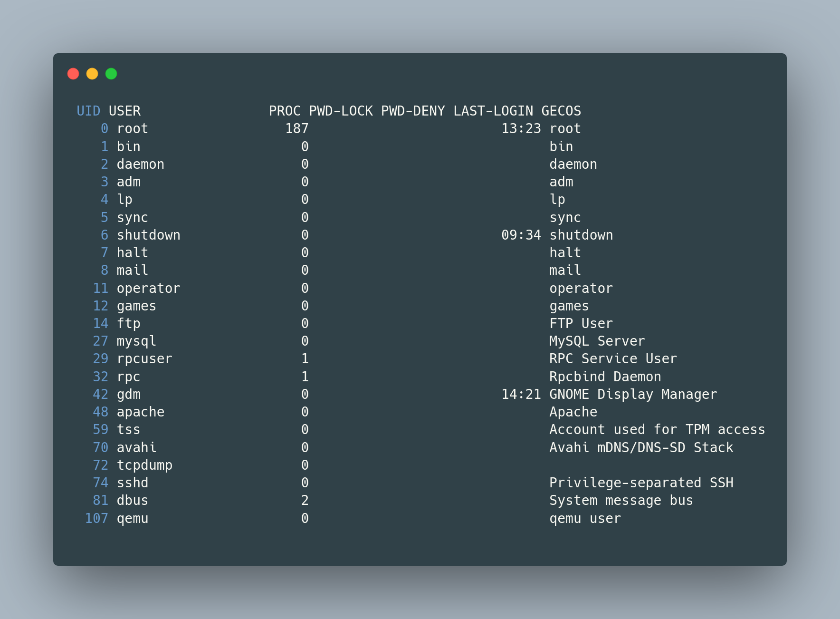Click the PROC column header
The height and width of the screenshot is (619, 840).
coord(285,111)
